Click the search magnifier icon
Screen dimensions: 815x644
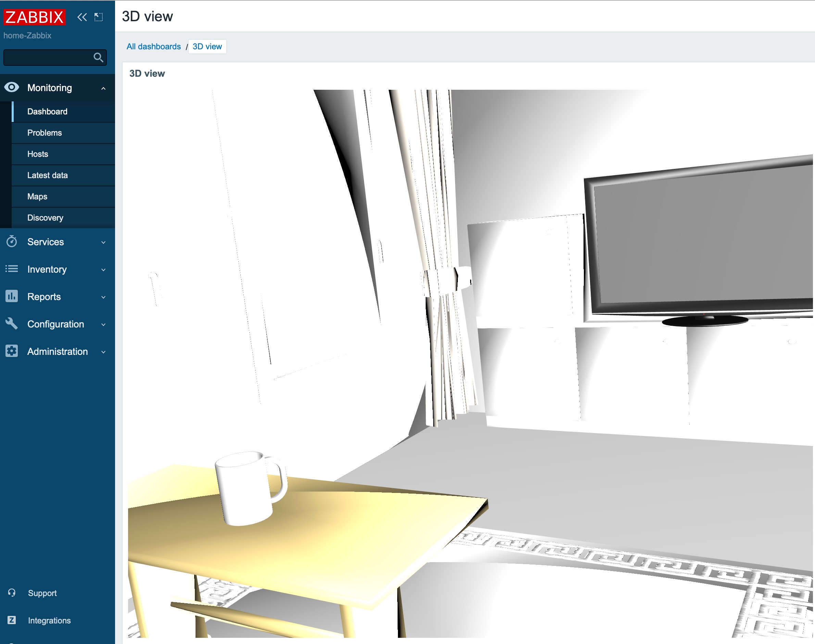[98, 57]
